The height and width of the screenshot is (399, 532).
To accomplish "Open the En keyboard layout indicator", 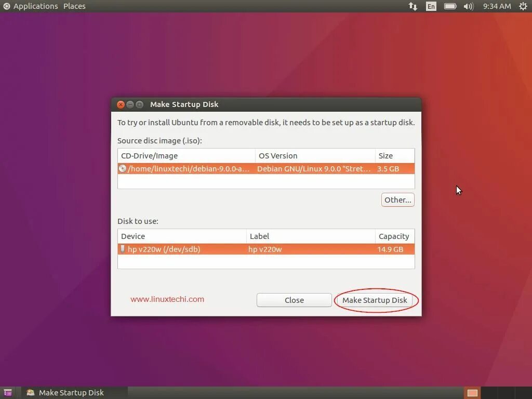I will pos(431,6).
